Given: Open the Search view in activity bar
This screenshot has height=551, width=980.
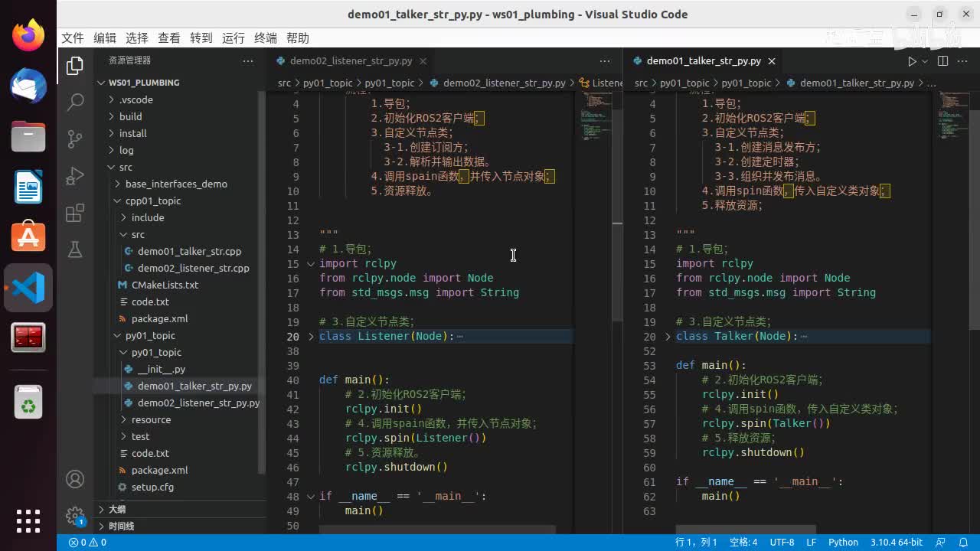Looking at the screenshot, I should (75, 102).
